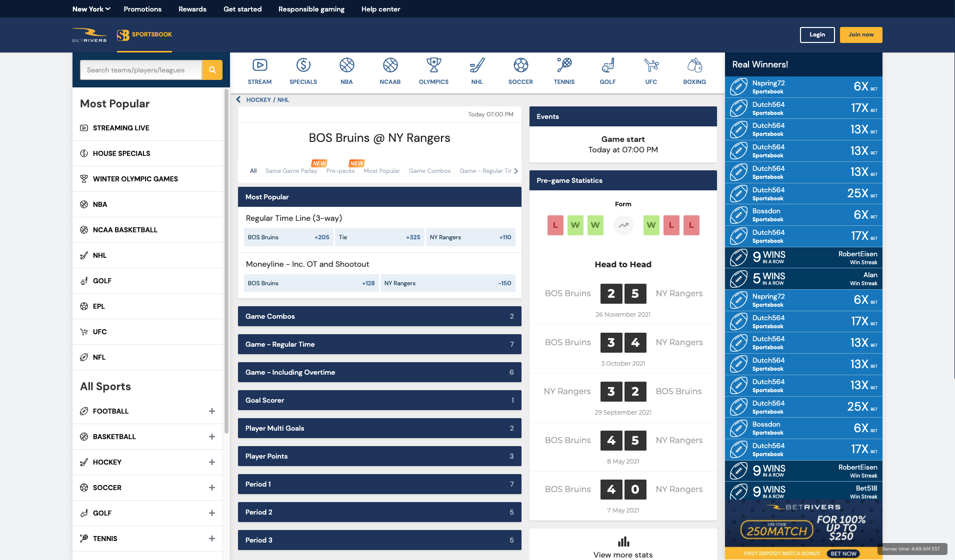Select NCAA Basketball in sidebar
The image size is (955, 560).
pyautogui.click(x=147, y=230)
